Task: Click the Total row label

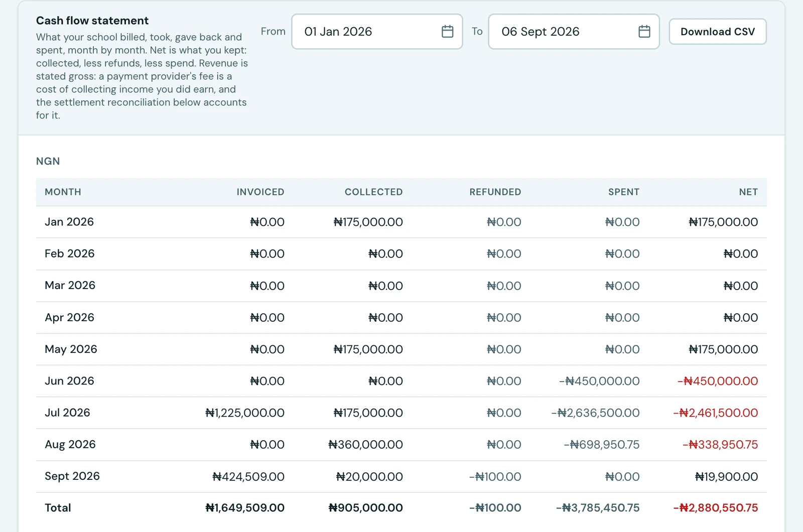Action: coord(58,507)
